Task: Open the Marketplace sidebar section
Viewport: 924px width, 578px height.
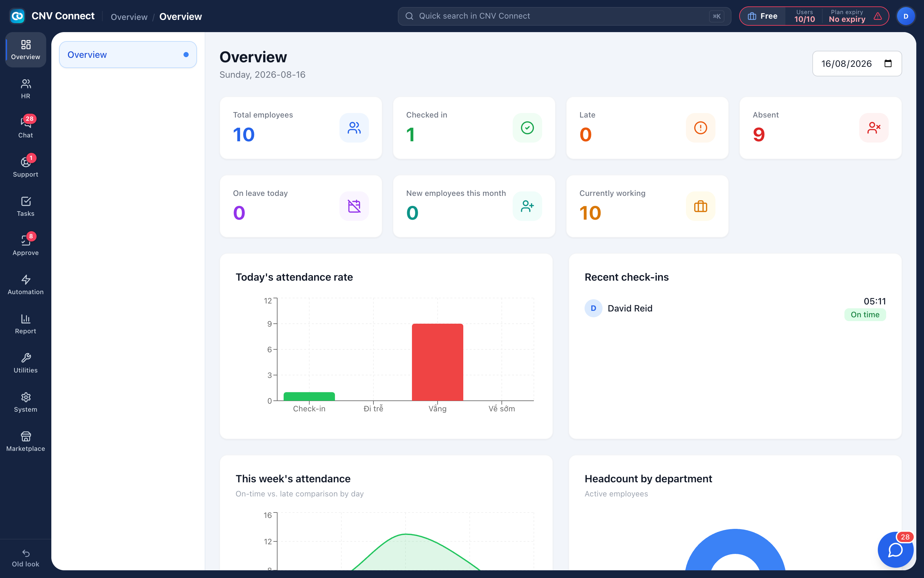Action: tap(26, 442)
